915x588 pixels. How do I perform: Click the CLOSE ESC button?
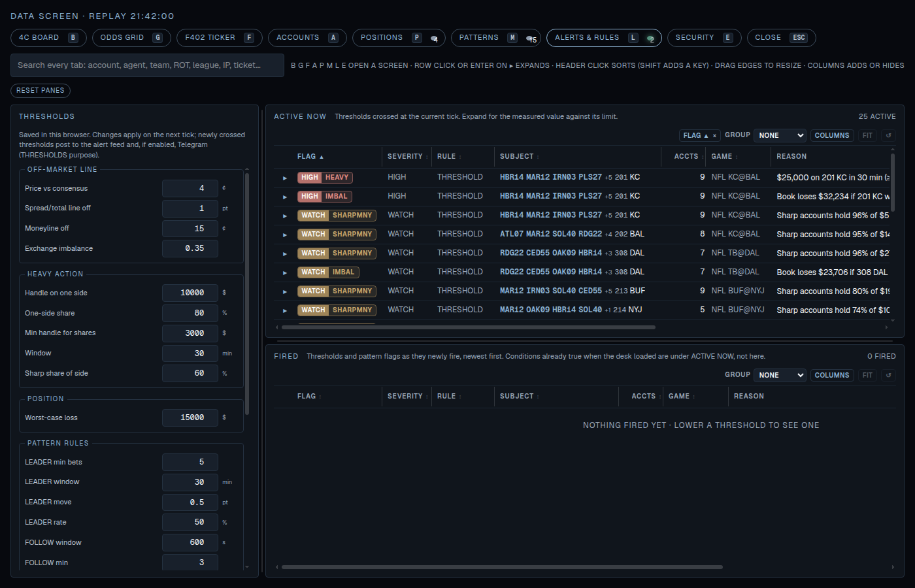(x=781, y=38)
